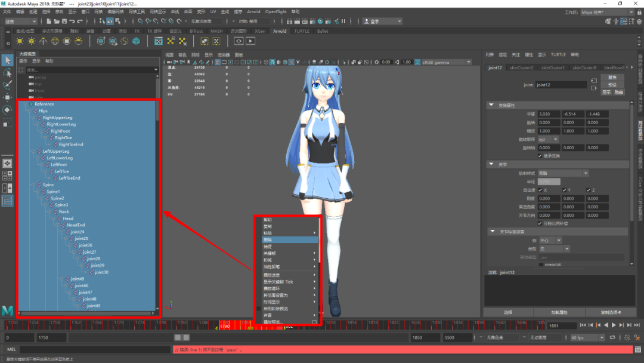
Task: Click the Arnold volume cube icon
Action: click(136, 41)
